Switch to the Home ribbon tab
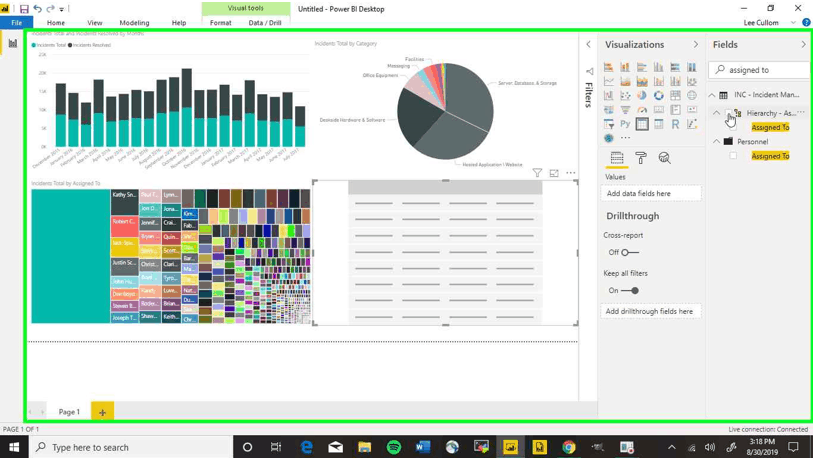The width and height of the screenshot is (815, 460). pyautogui.click(x=56, y=23)
